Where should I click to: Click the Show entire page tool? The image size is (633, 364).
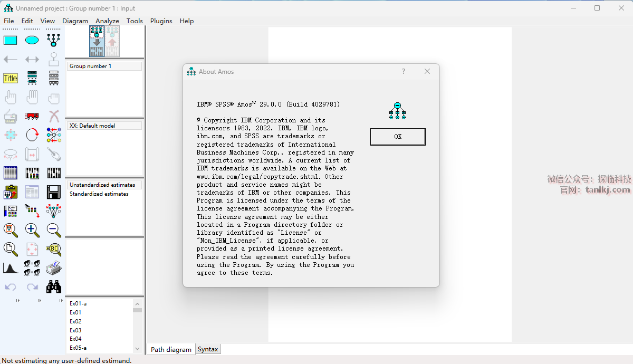click(11, 249)
